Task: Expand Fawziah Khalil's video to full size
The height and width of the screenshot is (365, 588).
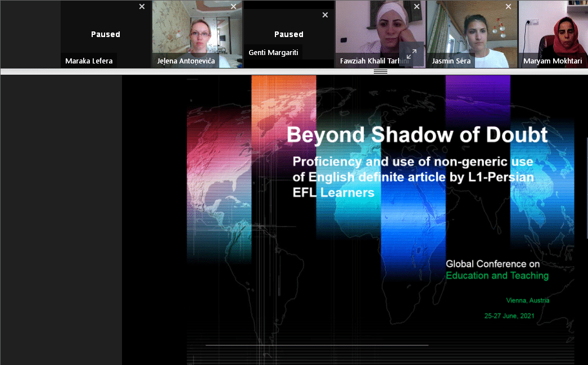Action: click(411, 54)
